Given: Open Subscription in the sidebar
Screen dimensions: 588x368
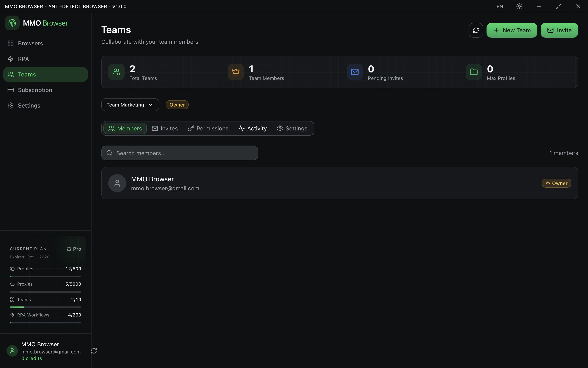Looking at the screenshot, I should coord(46,90).
